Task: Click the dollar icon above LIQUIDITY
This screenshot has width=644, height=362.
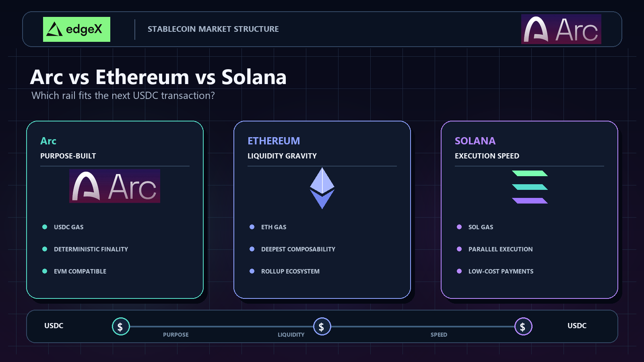Action: (322, 327)
